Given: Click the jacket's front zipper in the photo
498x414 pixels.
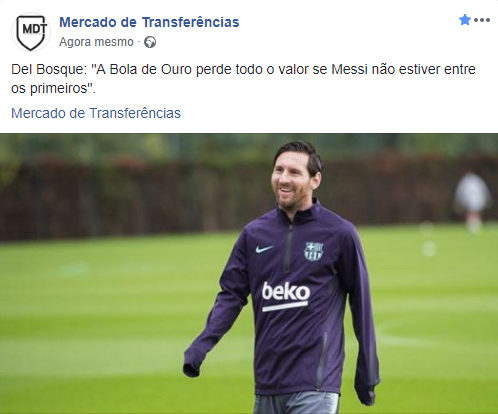Looking at the screenshot, I should tap(288, 248).
